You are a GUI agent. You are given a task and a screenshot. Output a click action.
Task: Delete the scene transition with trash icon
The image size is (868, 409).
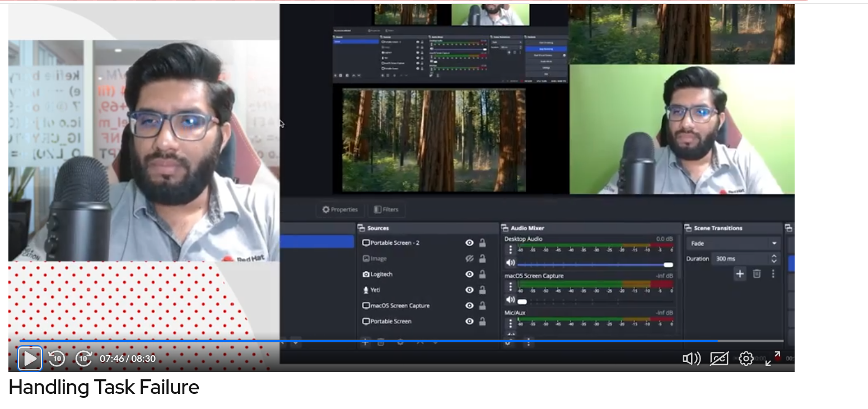tap(757, 273)
